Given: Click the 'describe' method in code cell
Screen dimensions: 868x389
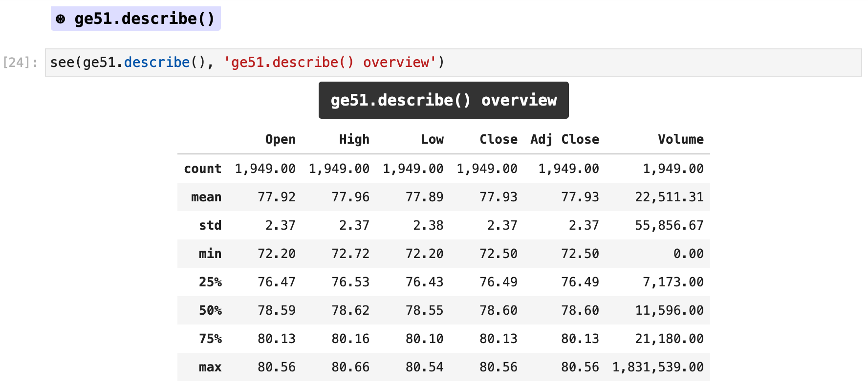Looking at the screenshot, I should click(157, 63).
